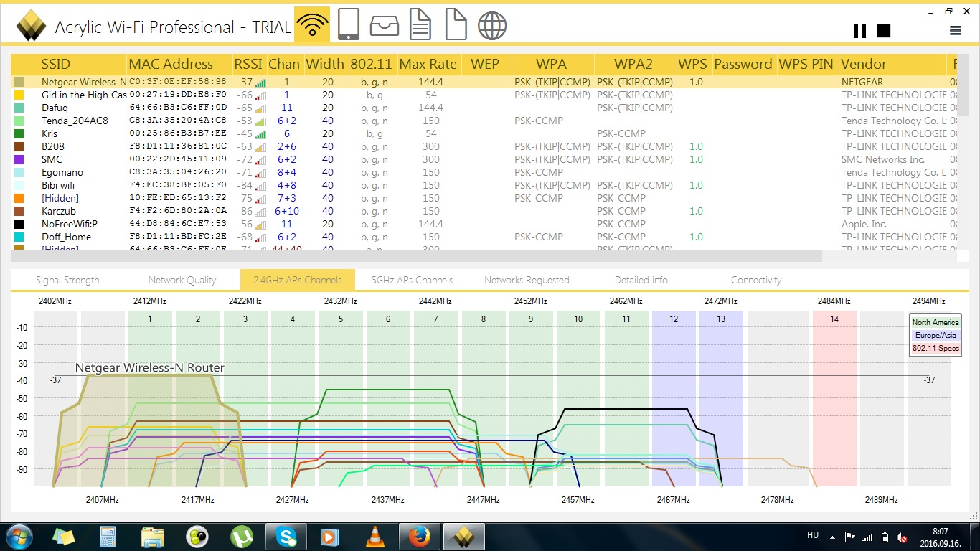Open Skype from the taskbar
The height and width of the screenshot is (551, 980).
click(x=286, y=536)
